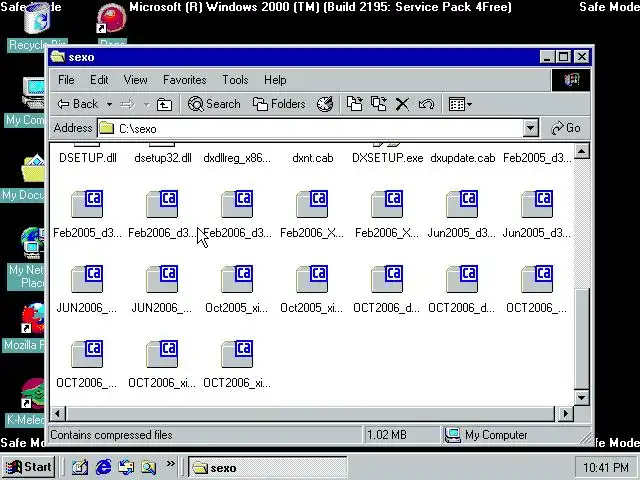Image resolution: width=640 pixels, height=480 pixels.
Task: Click the vertical scrollbar up arrow
Action: pyautogui.click(x=582, y=151)
